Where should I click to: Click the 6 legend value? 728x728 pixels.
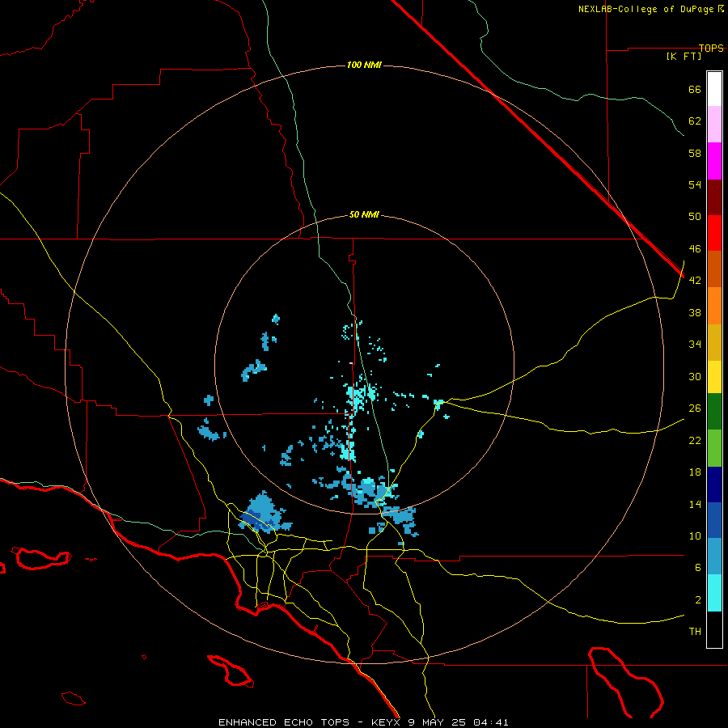(698, 568)
